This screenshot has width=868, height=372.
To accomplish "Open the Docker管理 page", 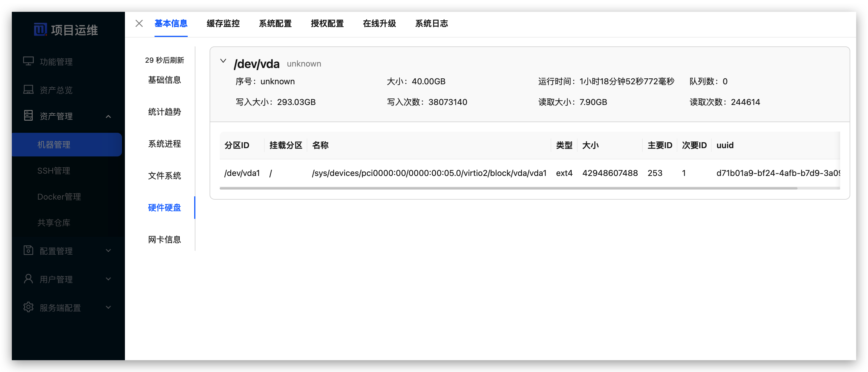I will click(x=59, y=197).
